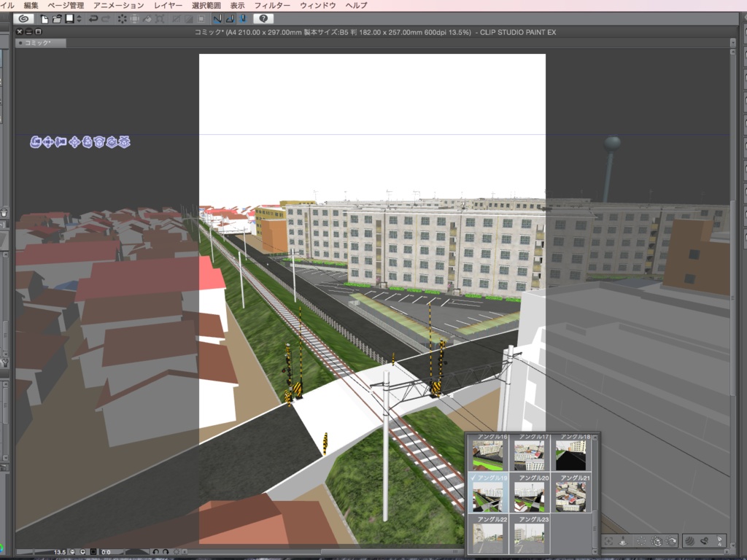Select the camera pan tool for the 3D layer
747x560 pixels.
[x=48, y=143]
